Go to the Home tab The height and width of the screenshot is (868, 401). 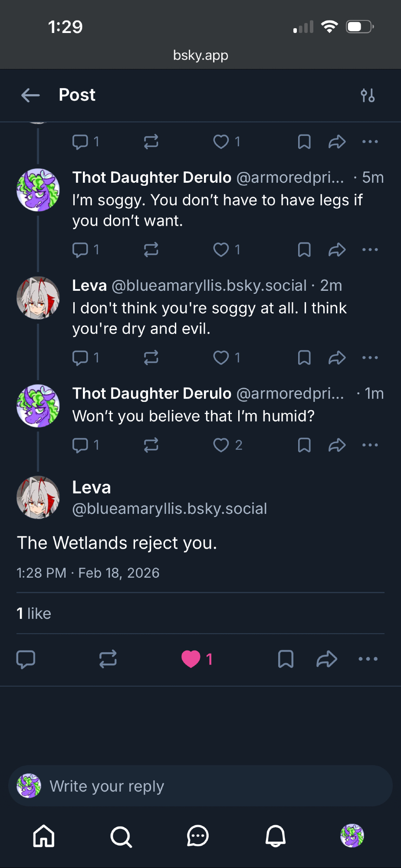point(44,836)
